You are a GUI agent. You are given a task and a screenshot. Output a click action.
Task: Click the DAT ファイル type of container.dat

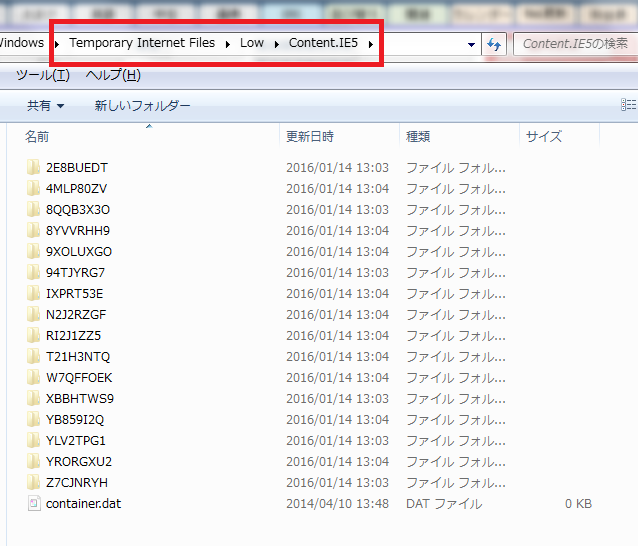(x=444, y=504)
